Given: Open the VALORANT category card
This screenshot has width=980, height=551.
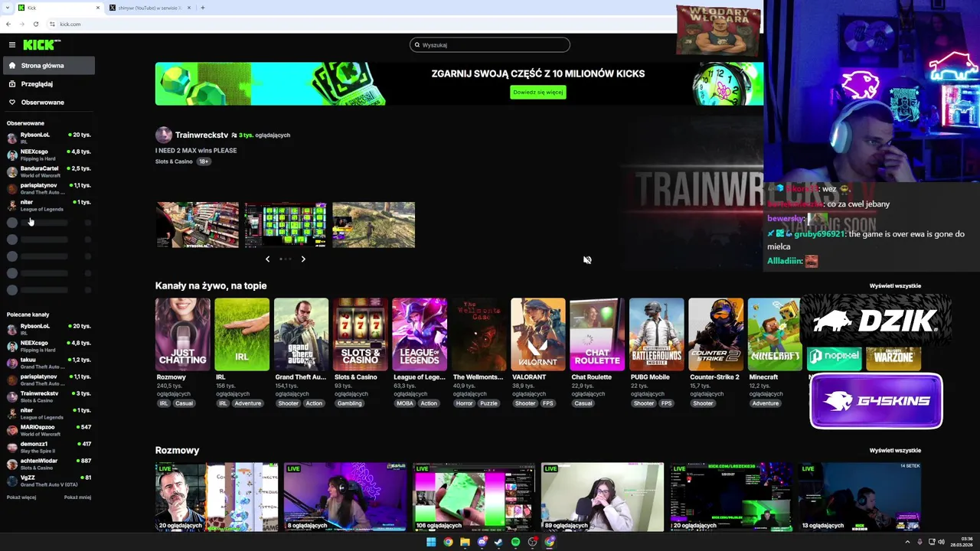Looking at the screenshot, I should 538,334.
